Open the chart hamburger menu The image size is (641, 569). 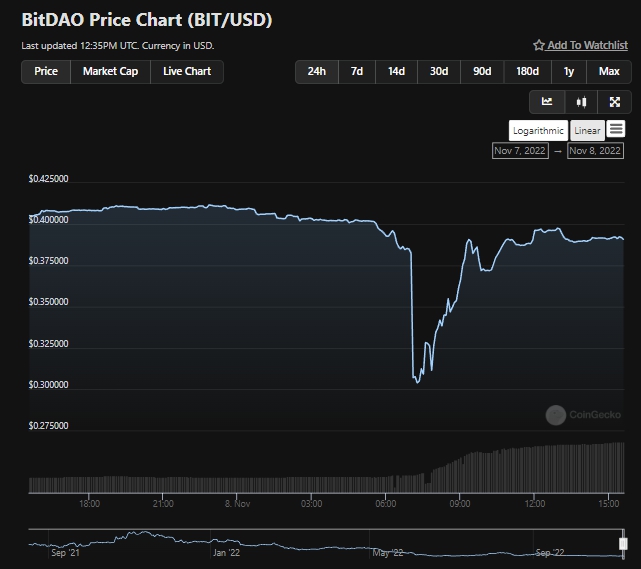(x=616, y=130)
